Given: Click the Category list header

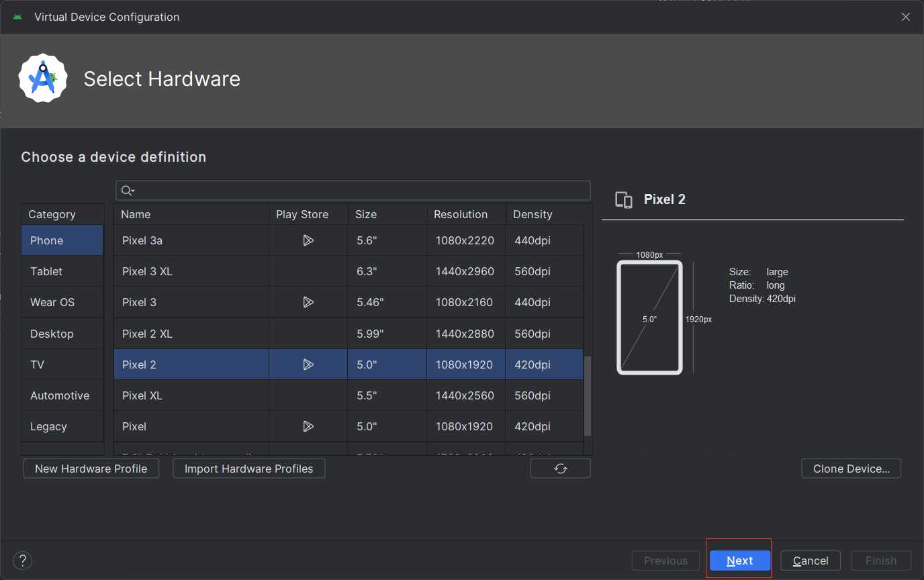Looking at the screenshot, I should pos(62,214).
